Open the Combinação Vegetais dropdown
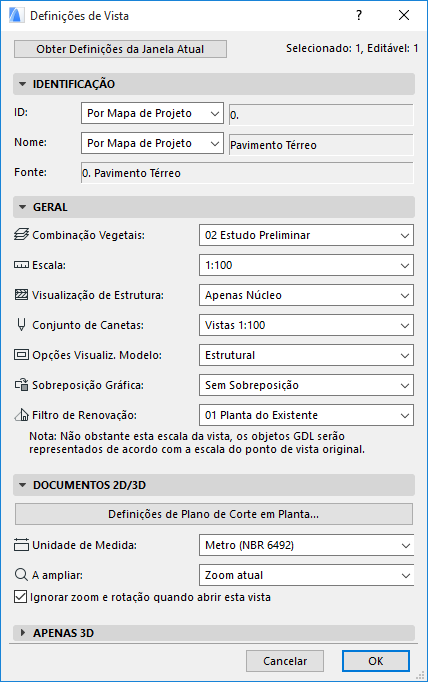428x682 pixels. pyautogui.click(x=306, y=235)
